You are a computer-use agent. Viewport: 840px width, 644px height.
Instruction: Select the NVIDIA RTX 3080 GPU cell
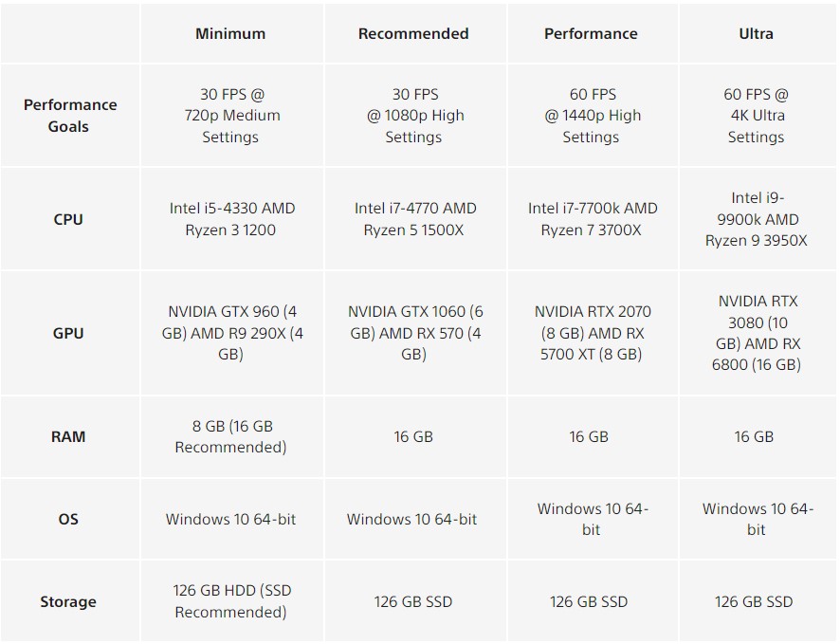756,333
